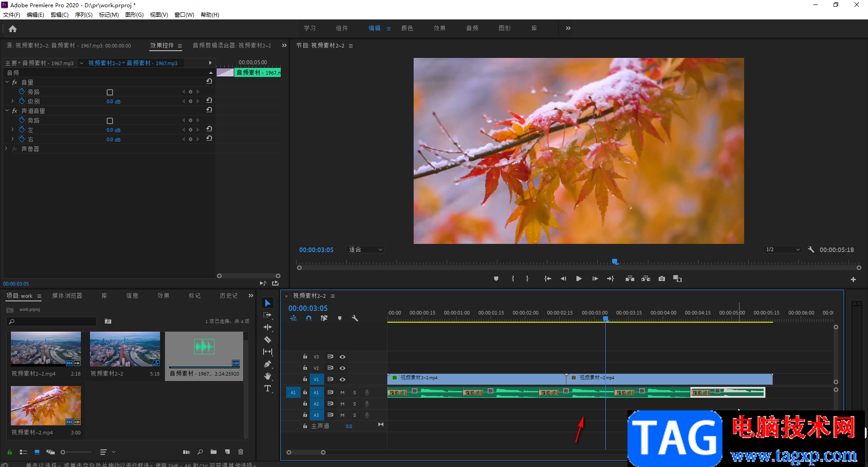Go to Out point in Program monitor
Viewport: 868px width, 467px height.
[610, 279]
